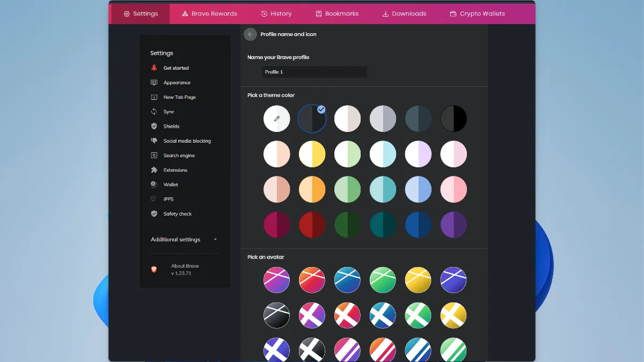Pick the light teal theme swatch
The width and height of the screenshot is (644, 362).
point(383,189)
